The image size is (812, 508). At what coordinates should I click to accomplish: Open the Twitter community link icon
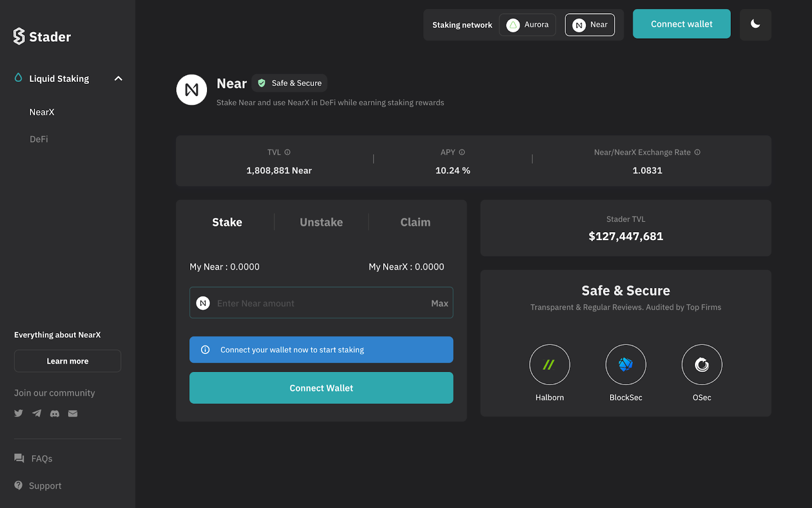[x=19, y=414]
